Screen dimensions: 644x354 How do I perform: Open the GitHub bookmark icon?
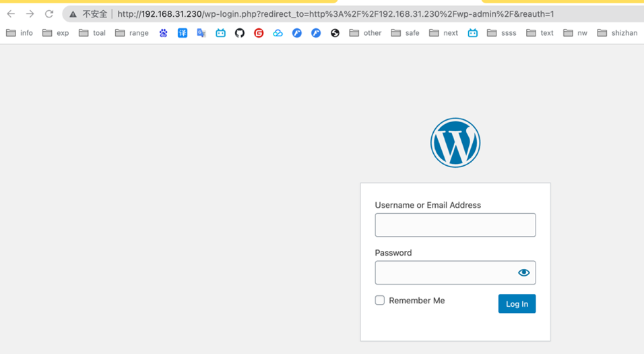click(239, 32)
